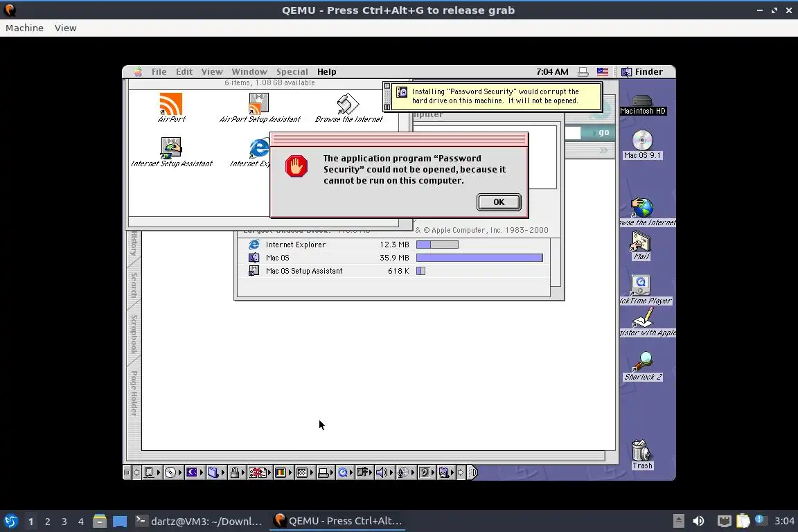The height and width of the screenshot is (532, 798).
Task: Click the Internet Explorer memory usage bar
Action: (437, 245)
